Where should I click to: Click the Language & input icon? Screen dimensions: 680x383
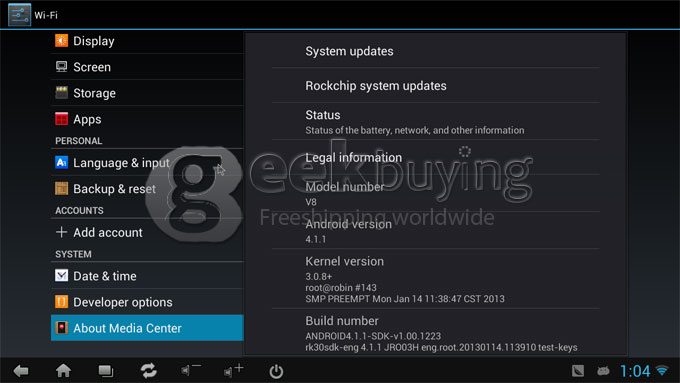tap(62, 162)
